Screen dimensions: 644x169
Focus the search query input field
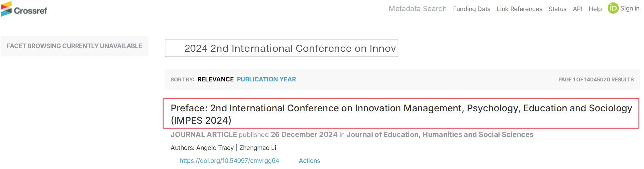pyautogui.click(x=281, y=48)
